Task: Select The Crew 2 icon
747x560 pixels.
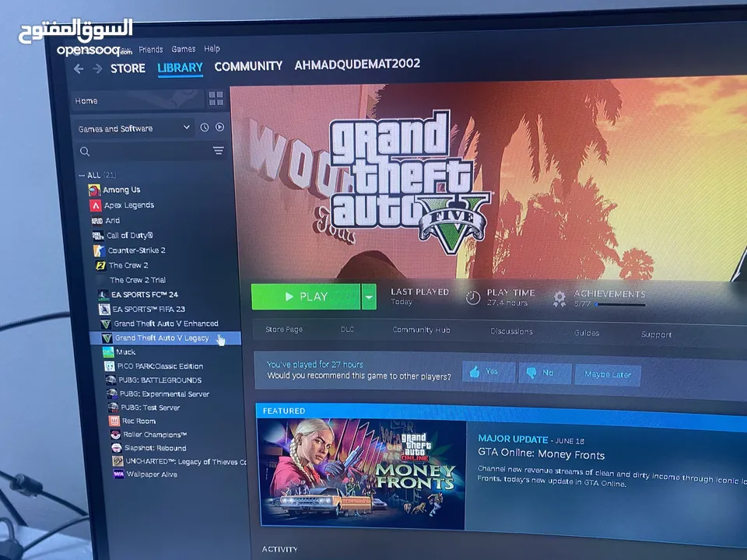Action: (x=100, y=266)
